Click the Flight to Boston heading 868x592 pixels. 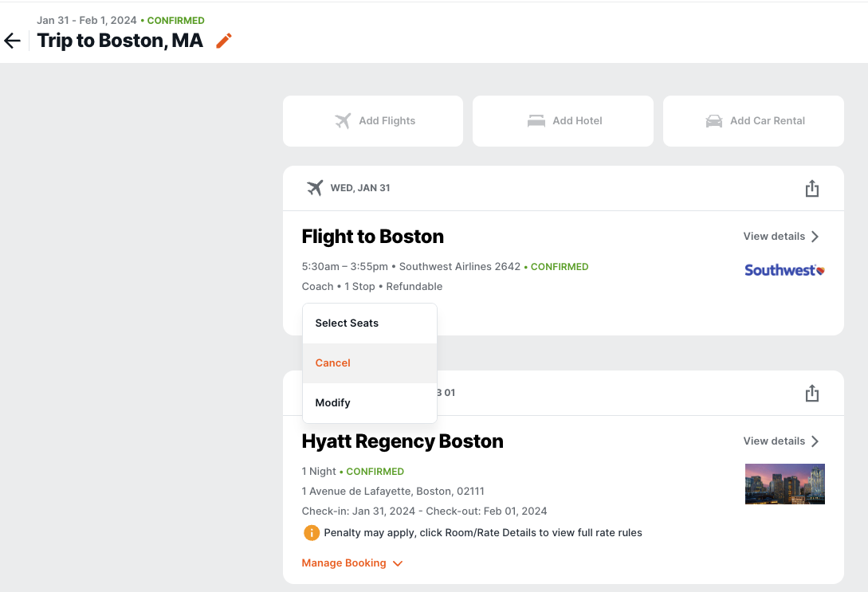[372, 237]
